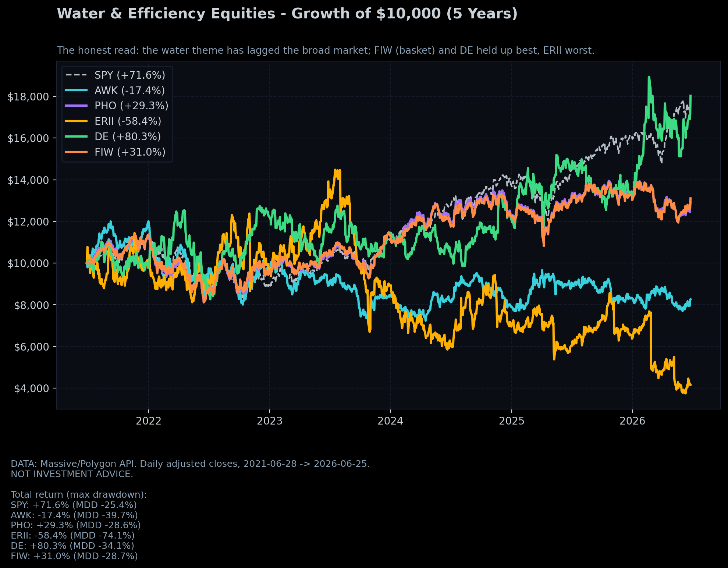Click the 2025 x-axis label
728x568 pixels.
pyautogui.click(x=511, y=421)
